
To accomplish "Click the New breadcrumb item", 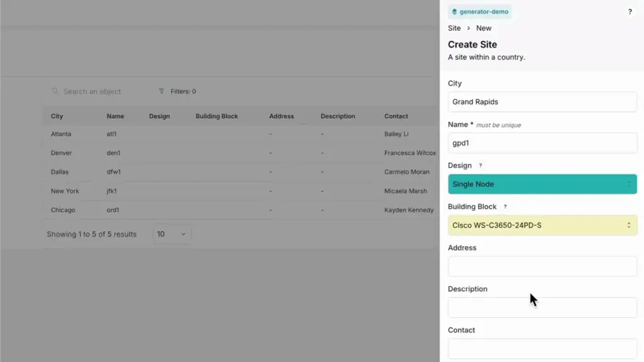I will (x=484, y=28).
